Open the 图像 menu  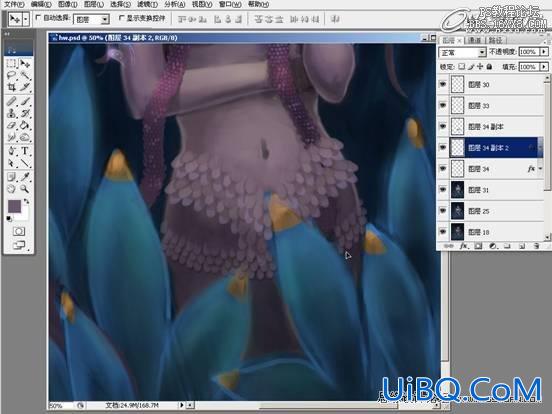(68, 4)
